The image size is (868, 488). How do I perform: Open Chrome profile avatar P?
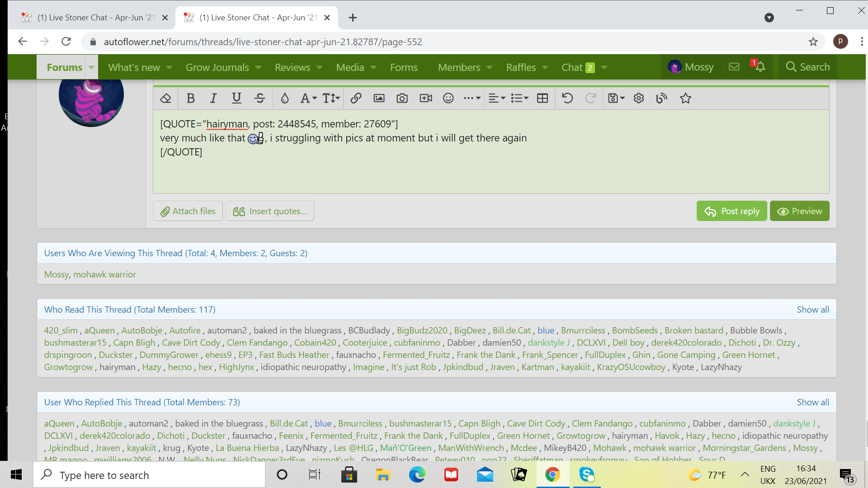coord(840,42)
